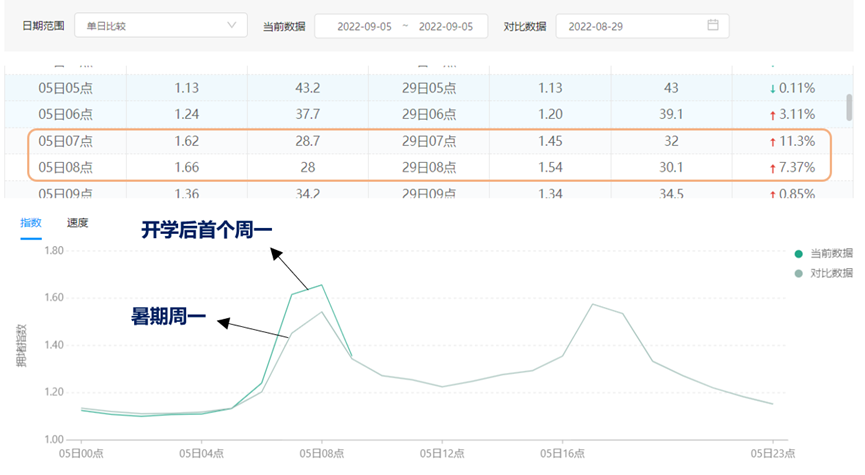This screenshot has width=865, height=475.
Task: Open the 当前数据 end date picker
Action: point(447,26)
